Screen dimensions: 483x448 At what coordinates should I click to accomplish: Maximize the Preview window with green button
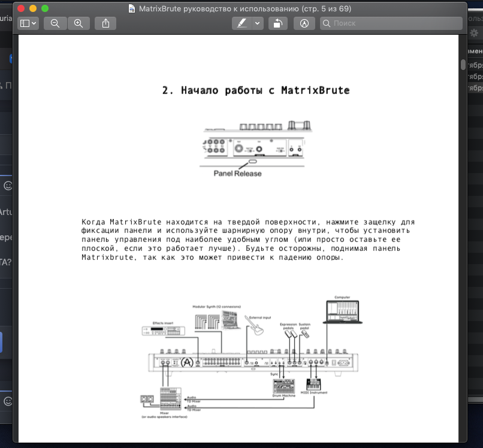[x=45, y=8]
